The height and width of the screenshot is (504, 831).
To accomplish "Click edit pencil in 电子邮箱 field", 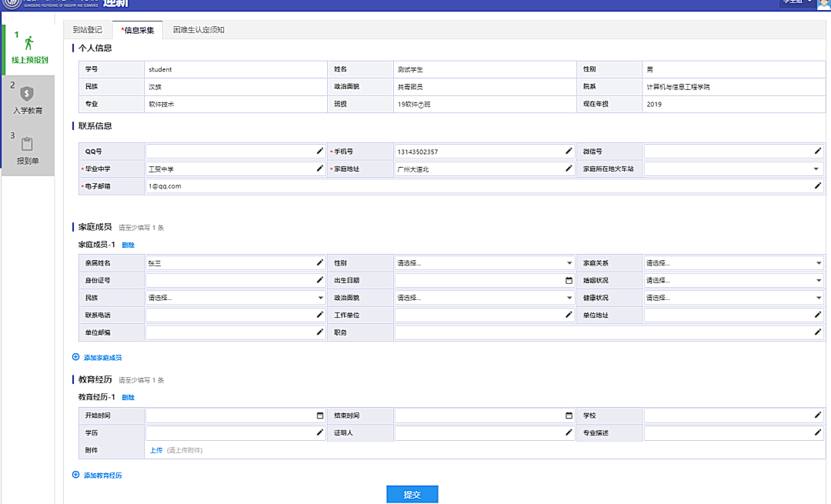I will [818, 186].
